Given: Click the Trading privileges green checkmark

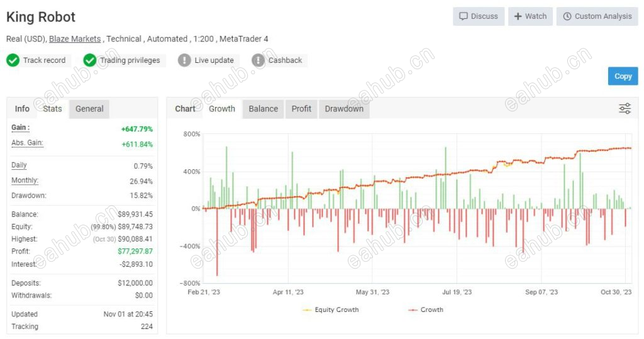Looking at the screenshot, I should coord(89,60).
